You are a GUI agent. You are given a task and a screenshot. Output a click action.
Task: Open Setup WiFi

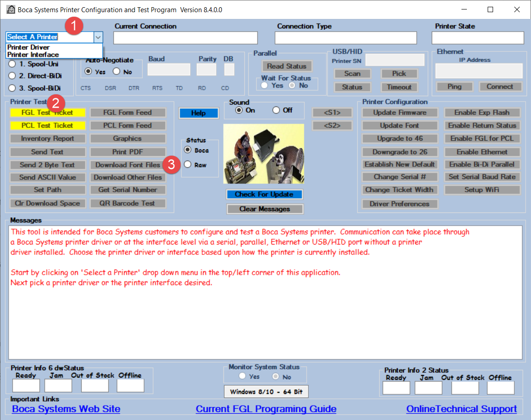[x=482, y=190]
